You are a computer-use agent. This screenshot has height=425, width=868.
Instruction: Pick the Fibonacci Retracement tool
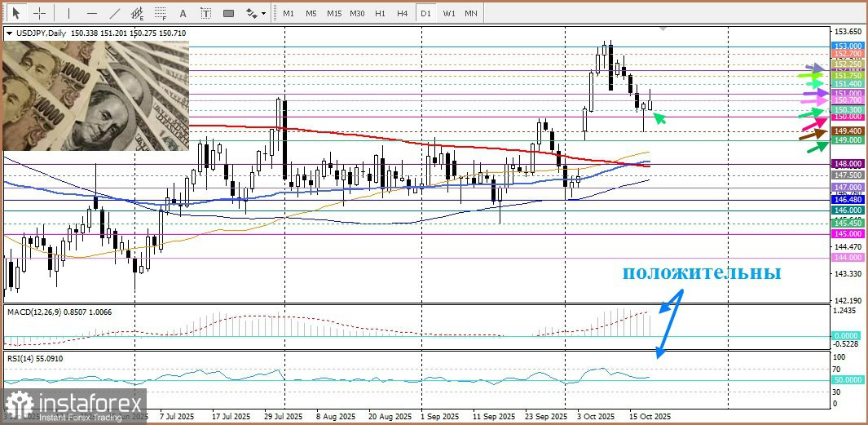[161, 13]
